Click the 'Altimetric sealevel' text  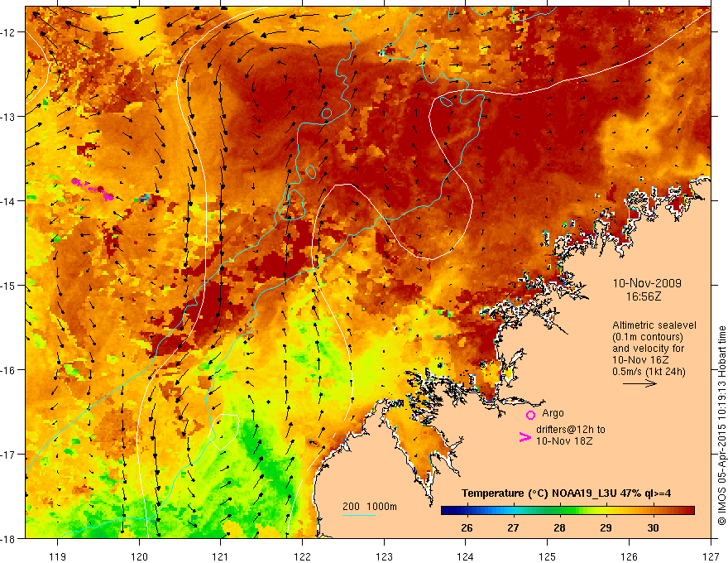point(654,325)
